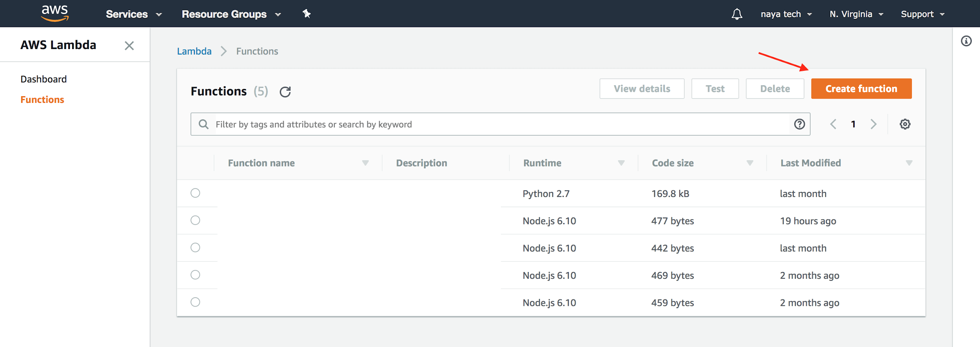
Task: Click the 469 bytes cell
Action: (673, 276)
